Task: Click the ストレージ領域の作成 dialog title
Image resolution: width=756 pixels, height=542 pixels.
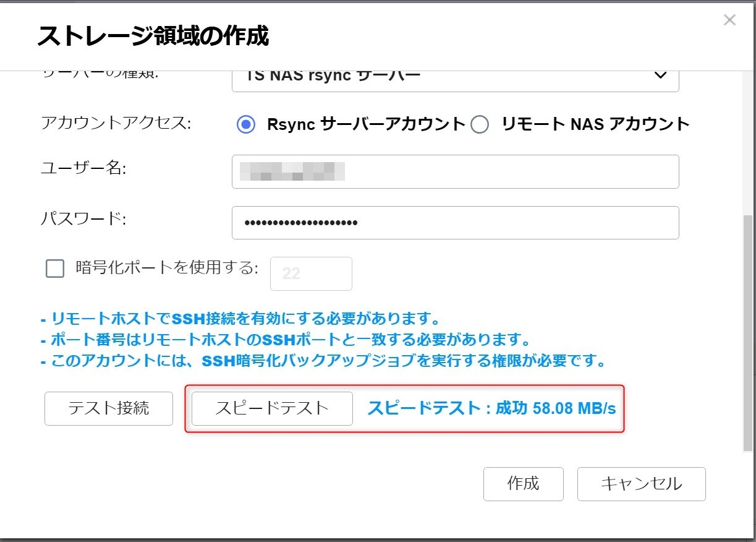Action: (x=153, y=36)
